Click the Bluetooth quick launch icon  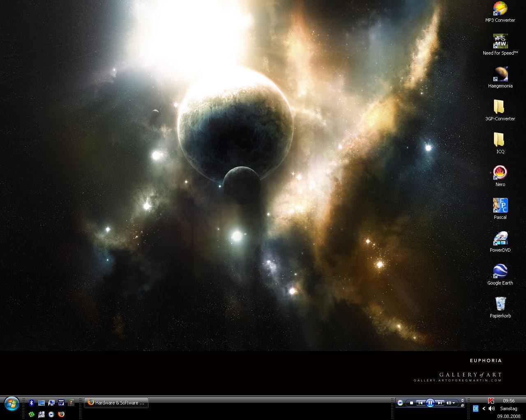point(31,403)
